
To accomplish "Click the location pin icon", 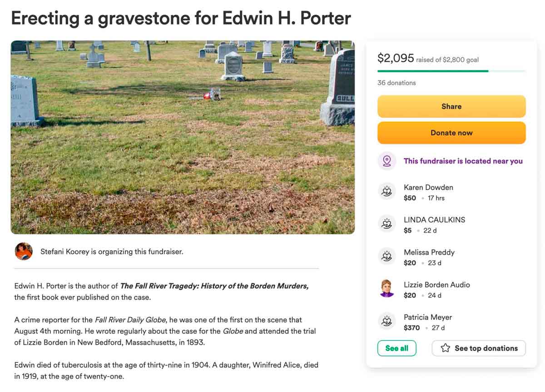I will tap(387, 161).
